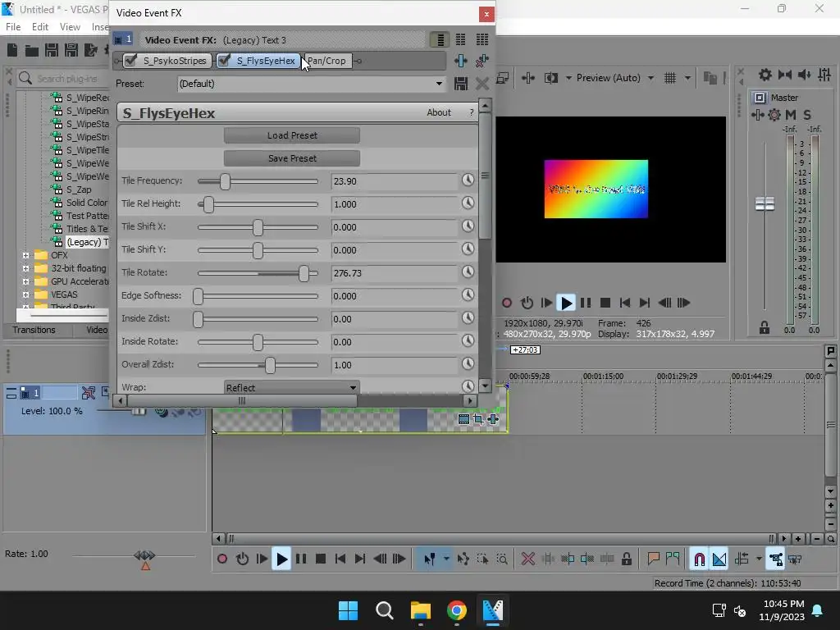Open Google Chrome from the taskbar
This screenshot has width=840, height=630.
[456, 610]
